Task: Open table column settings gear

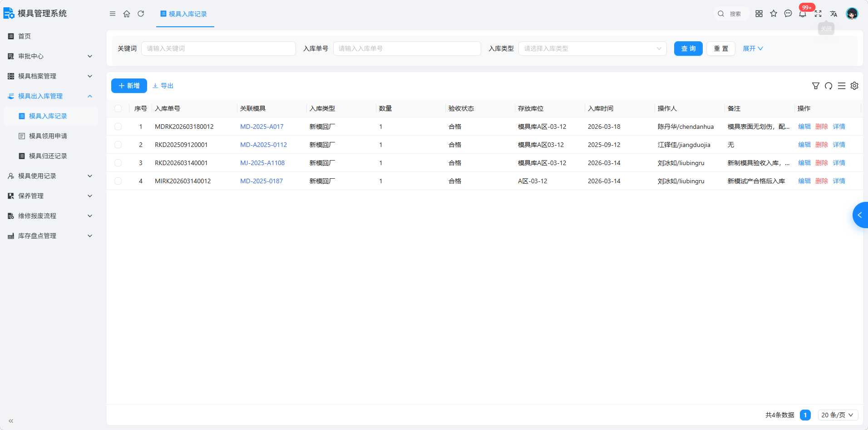Action: click(x=854, y=86)
